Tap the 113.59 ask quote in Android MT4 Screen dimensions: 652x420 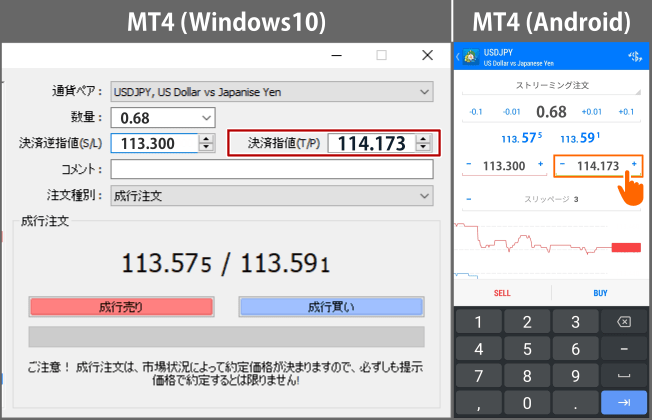tap(580, 138)
